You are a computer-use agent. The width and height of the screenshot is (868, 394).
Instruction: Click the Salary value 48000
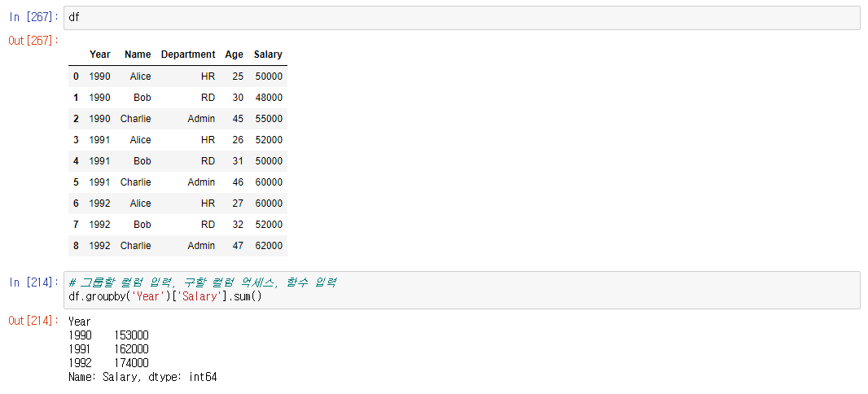pyautogui.click(x=269, y=98)
